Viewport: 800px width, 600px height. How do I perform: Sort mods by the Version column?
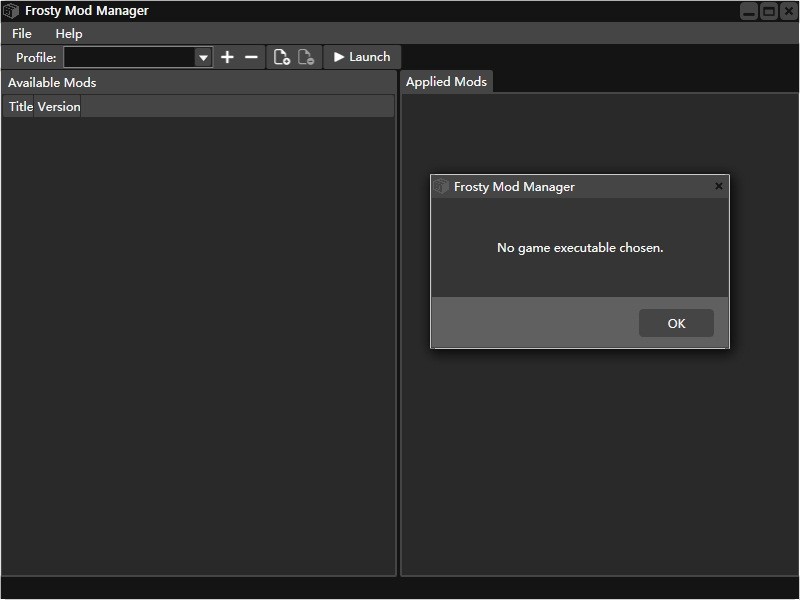(x=58, y=107)
